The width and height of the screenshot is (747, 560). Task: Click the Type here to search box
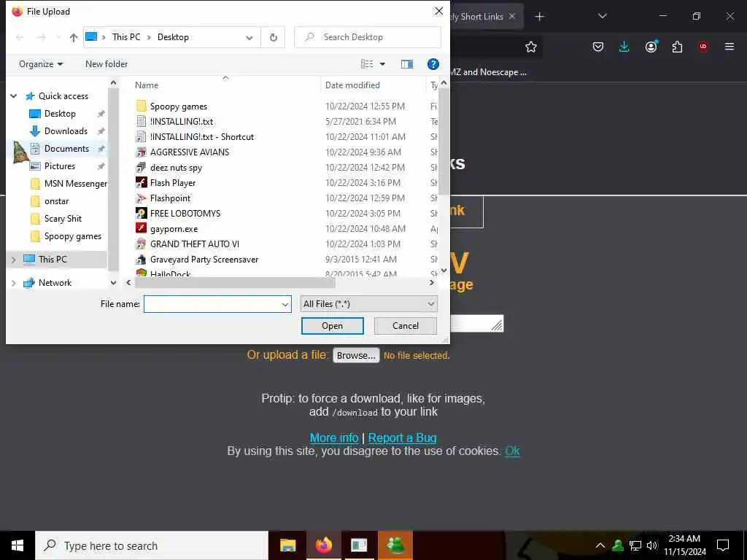[x=152, y=545]
